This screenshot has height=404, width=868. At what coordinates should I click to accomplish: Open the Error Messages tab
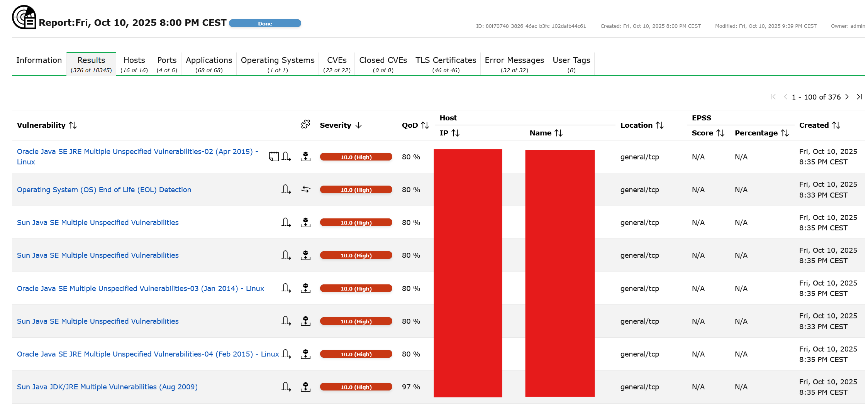[514, 64]
